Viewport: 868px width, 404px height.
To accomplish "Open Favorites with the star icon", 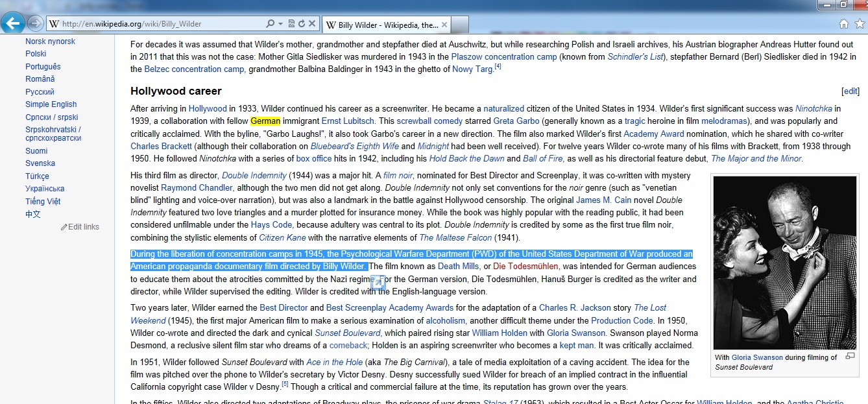I will click(858, 24).
